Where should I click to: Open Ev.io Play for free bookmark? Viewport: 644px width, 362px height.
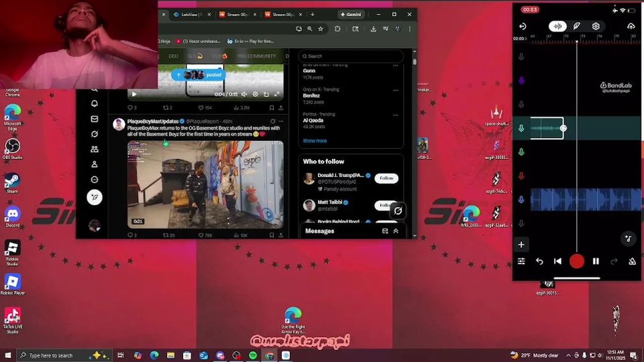pos(251,41)
